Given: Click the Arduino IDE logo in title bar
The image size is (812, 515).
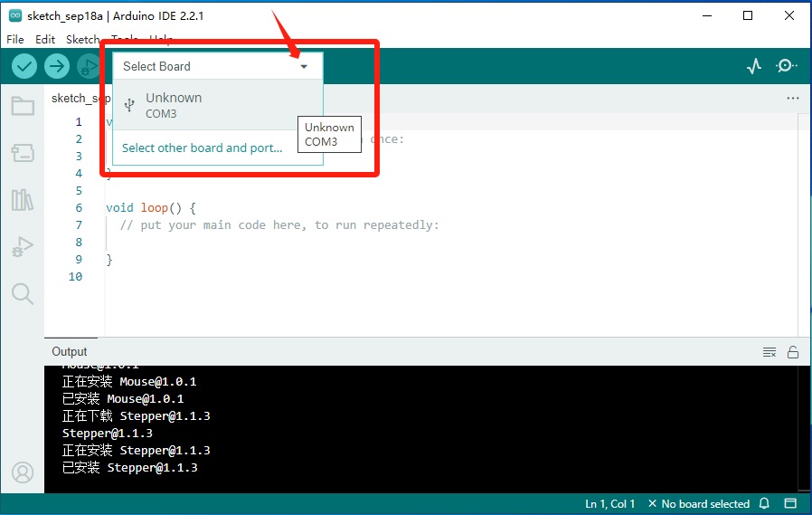Looking at the screenshot, I should (15, 15).
